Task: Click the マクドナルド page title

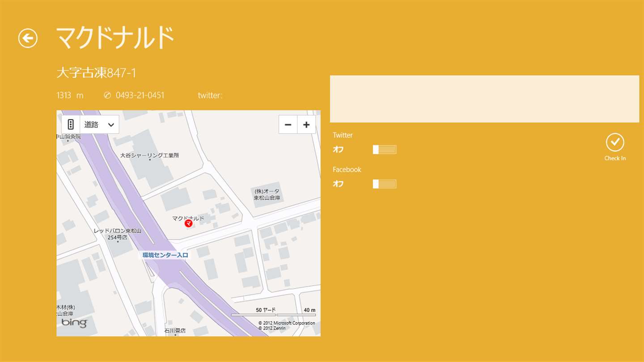Action: pos(115,38)
